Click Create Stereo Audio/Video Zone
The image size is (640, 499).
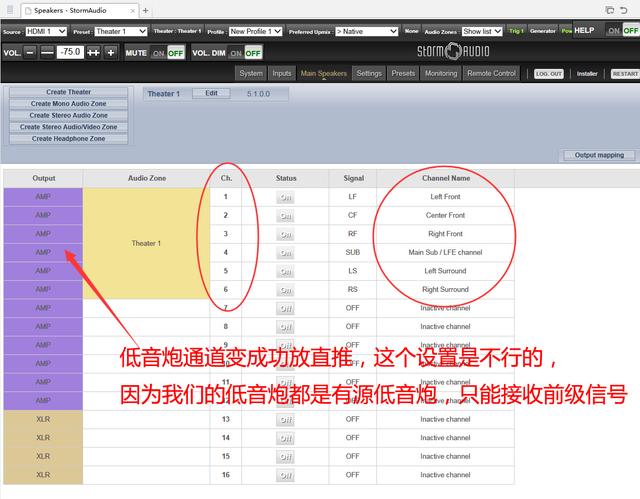click(x=69, y=127)
